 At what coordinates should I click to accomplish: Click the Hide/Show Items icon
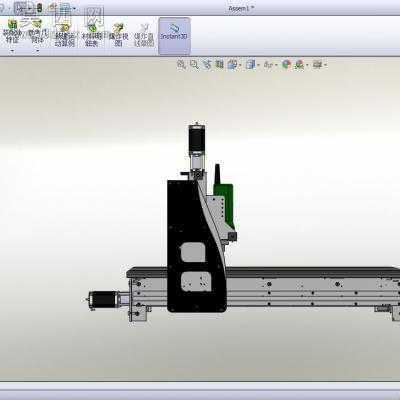click(268, 64)
